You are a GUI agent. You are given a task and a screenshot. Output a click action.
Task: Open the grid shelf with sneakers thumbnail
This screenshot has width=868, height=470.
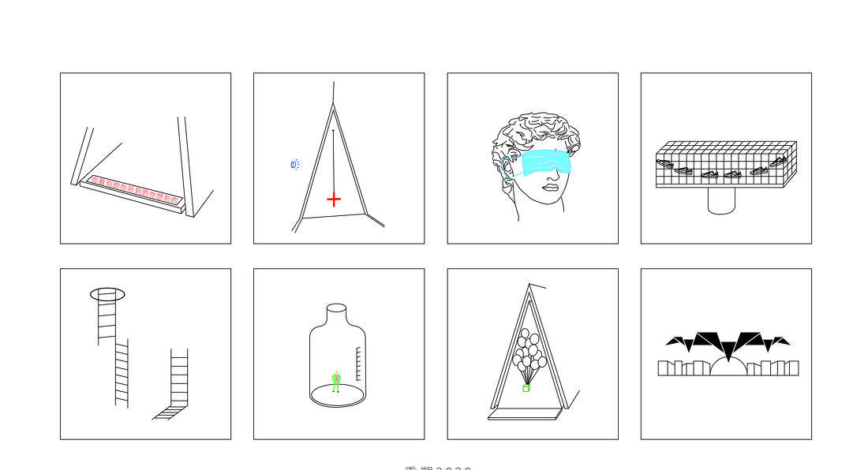click(x=726, y=159)
